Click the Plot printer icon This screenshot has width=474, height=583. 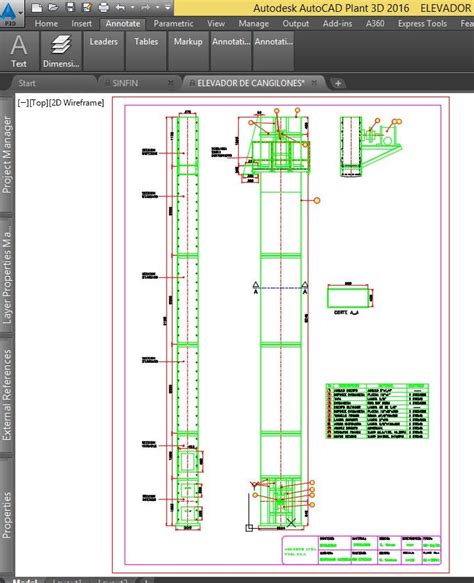pos(104,7)
